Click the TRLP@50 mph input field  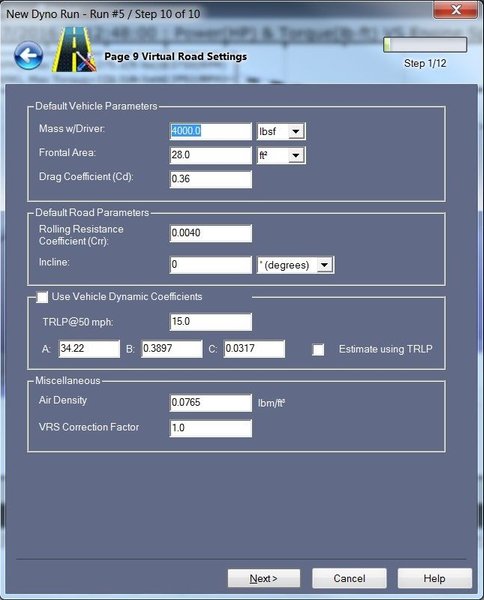211,321
